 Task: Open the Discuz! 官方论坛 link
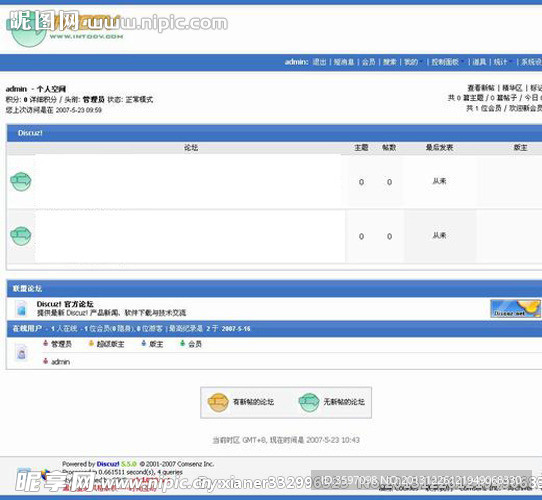point(65,304)
